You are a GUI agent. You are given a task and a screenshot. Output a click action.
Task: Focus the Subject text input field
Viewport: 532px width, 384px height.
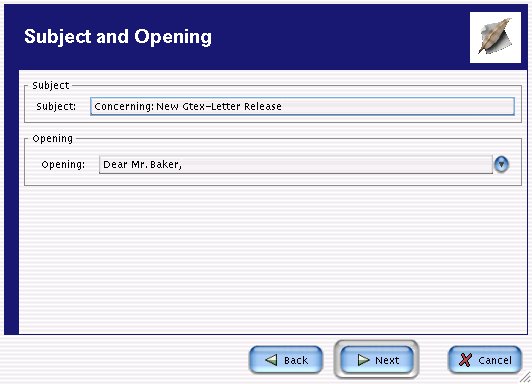[x=302, y=107]
